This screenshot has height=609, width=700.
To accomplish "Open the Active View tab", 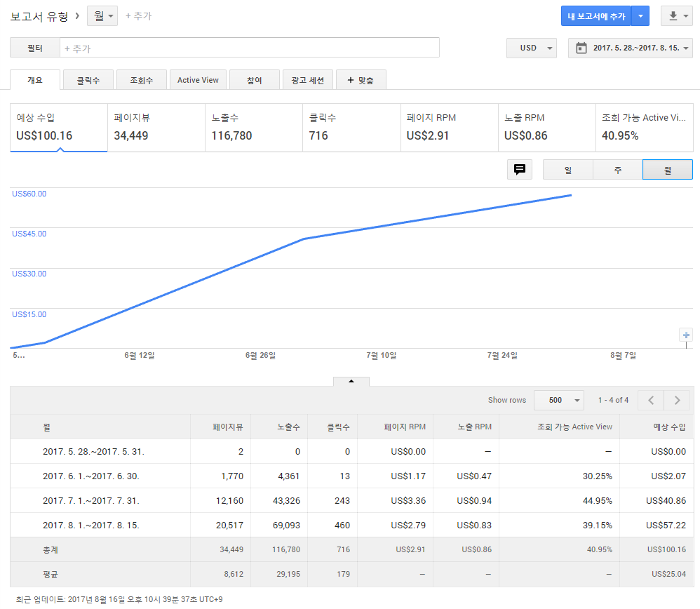I will [198, 80].
